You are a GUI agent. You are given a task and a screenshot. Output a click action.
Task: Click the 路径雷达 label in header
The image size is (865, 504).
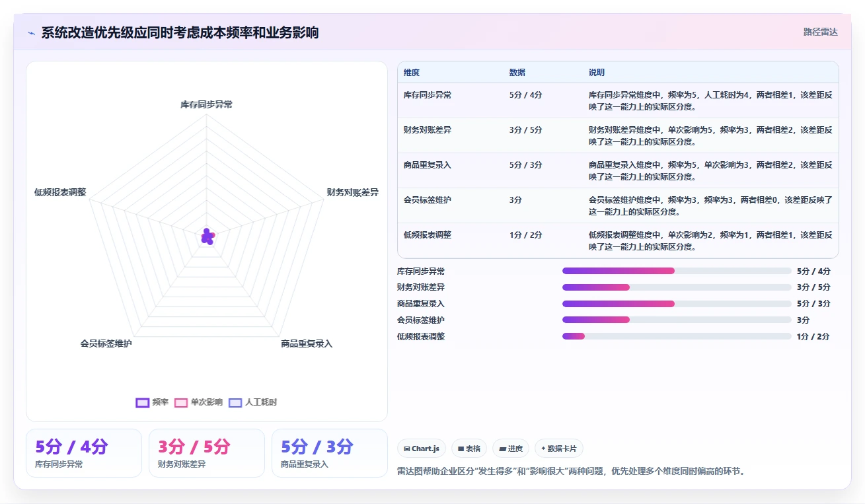click(x=821, y=32)
